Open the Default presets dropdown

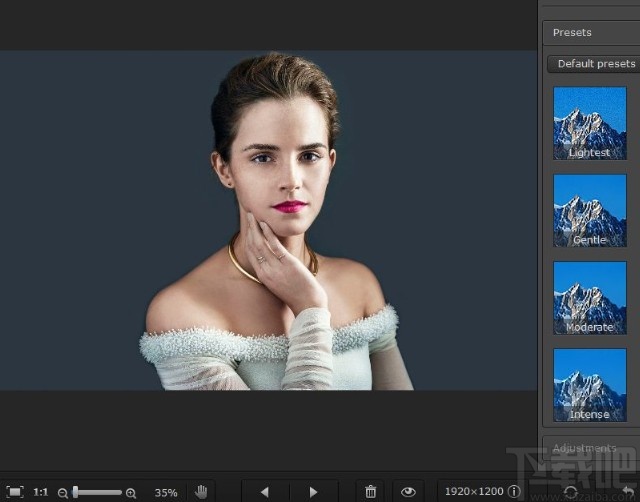[595, 64]
